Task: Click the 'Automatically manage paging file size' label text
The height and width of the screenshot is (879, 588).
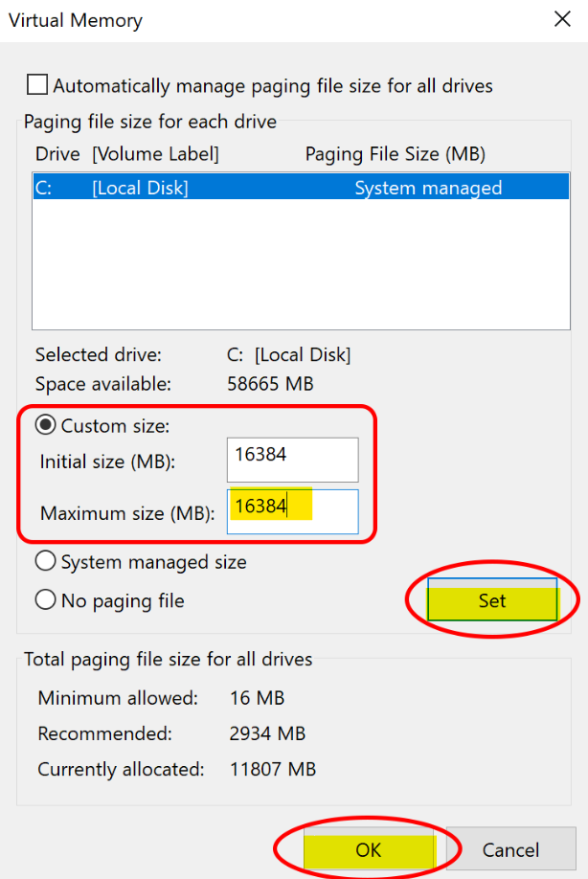Action: (x=273, y=86)
